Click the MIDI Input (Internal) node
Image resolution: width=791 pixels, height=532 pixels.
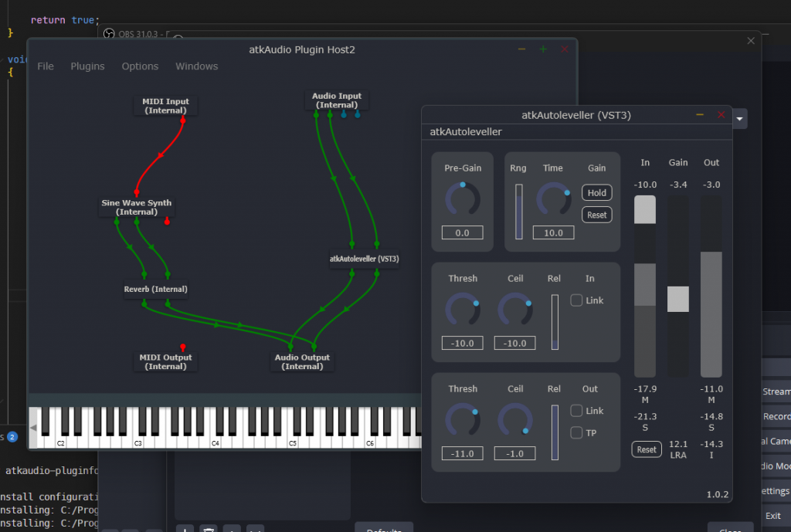tap(165, 106)
